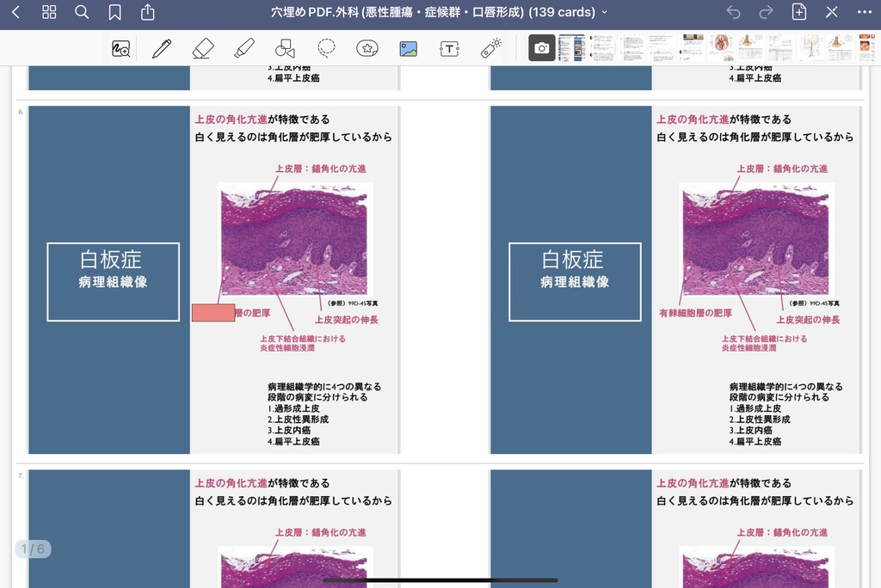Open document search with the magnifier
The width and height of the screenshot is (881, 588).
82,12
